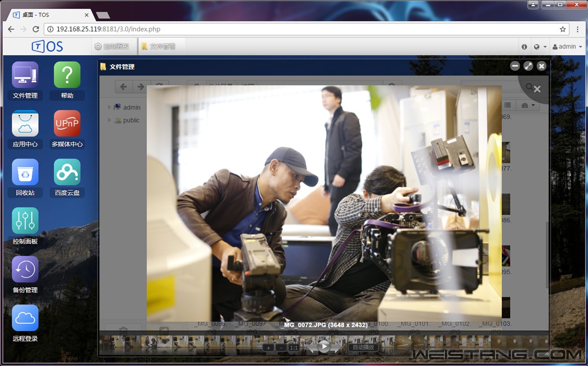Close the image viewer overlay X
Image resolution: width=588 pixels, height=366 pixels.
(x=537, y=89)
